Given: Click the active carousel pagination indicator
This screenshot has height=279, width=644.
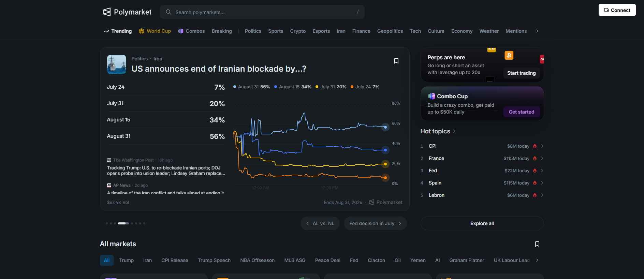Looking at the screenshot, I should tap(123, 223).
